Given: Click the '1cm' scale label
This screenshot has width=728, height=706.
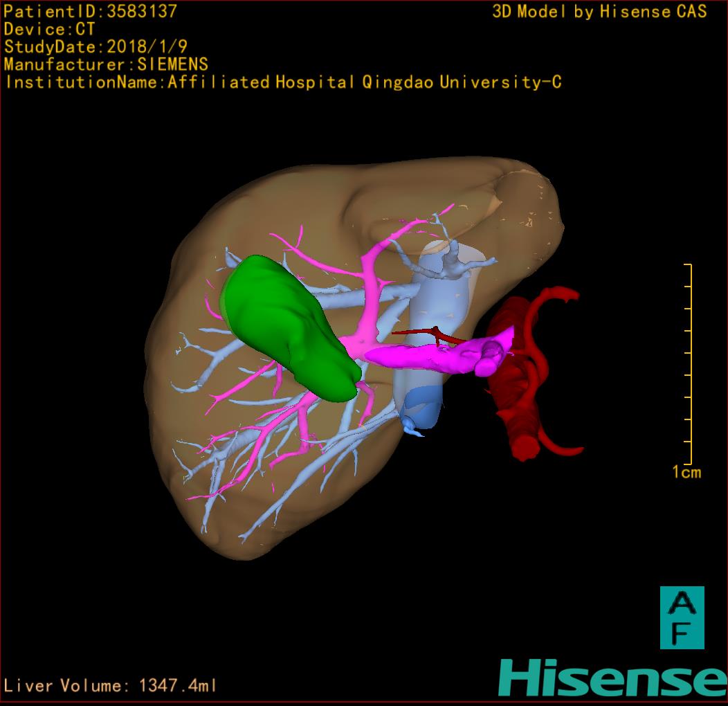Looking at the screenshot, I should tap(686, 472).
